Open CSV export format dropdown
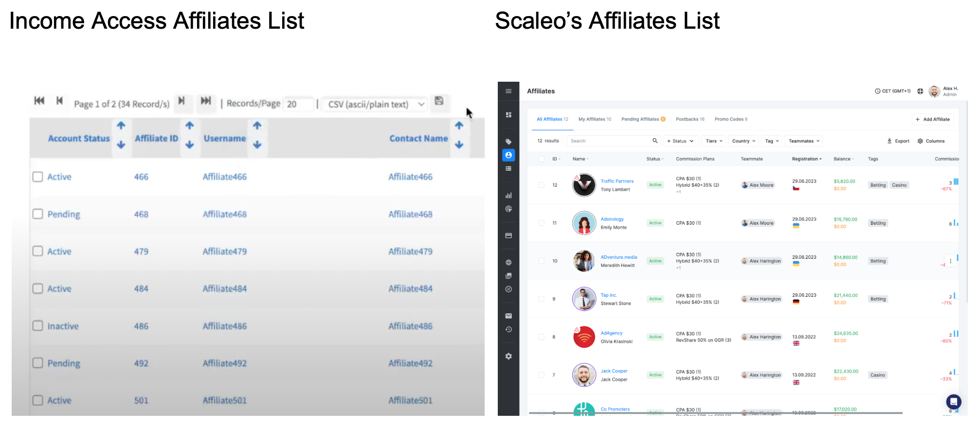Image resolution: width=980 pixels, height=427 pixels. [x=375, y=104]
